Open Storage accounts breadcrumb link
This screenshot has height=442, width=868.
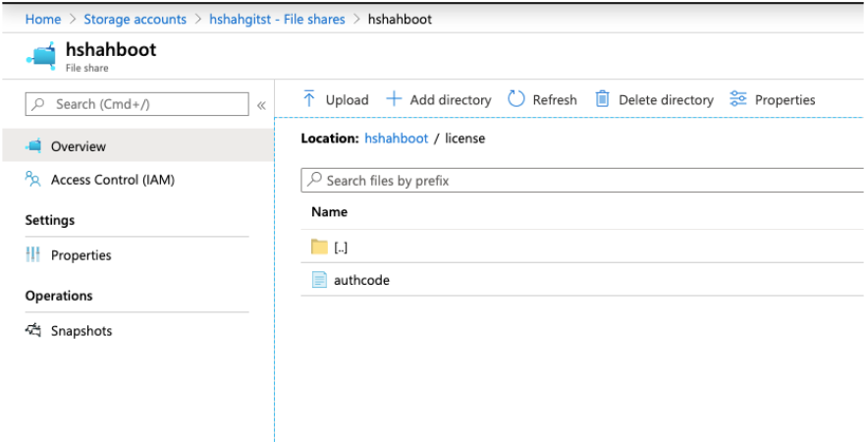[135, 20]
